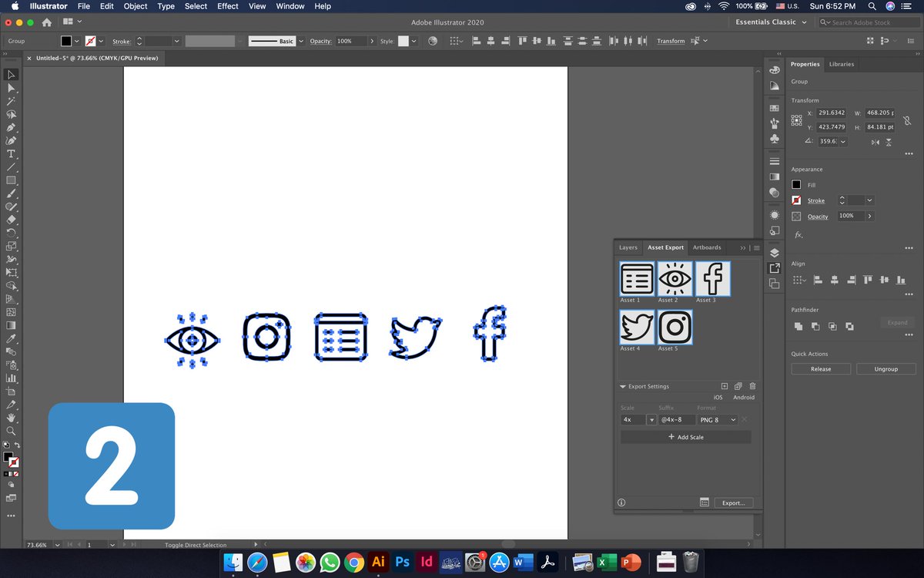Click Minus Front in Pathfinder section
The height and width of the screenshot is (578, 924).
[815, 326]
